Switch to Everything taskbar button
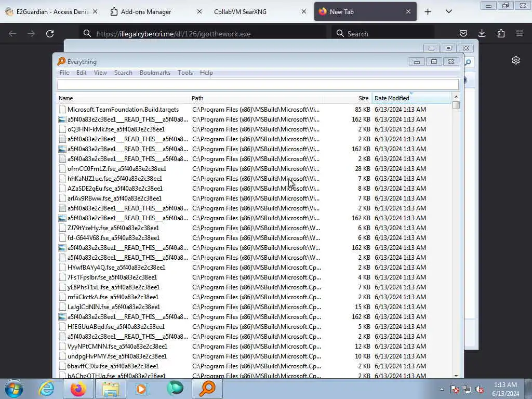Viewport: 532px width, 399px height. [x=207, y=389]
